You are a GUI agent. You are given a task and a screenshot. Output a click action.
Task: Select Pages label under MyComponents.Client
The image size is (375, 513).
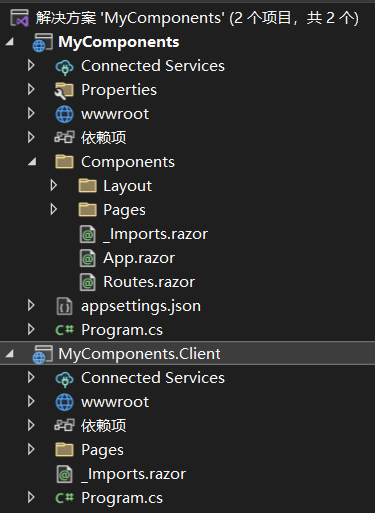click(102, 450)
